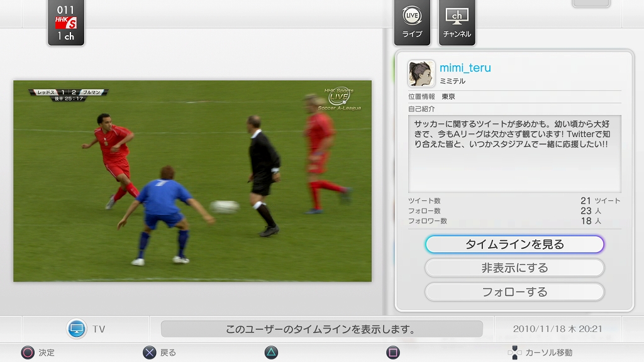Click the 決定 label in footer
Viewport: 644px width, 362px height.
point(47,353)
